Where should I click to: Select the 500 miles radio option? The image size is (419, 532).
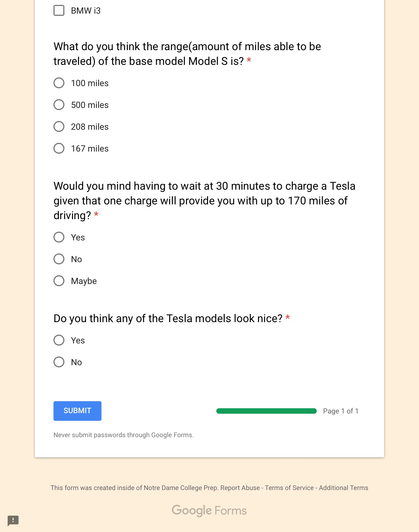coord(59,104)
